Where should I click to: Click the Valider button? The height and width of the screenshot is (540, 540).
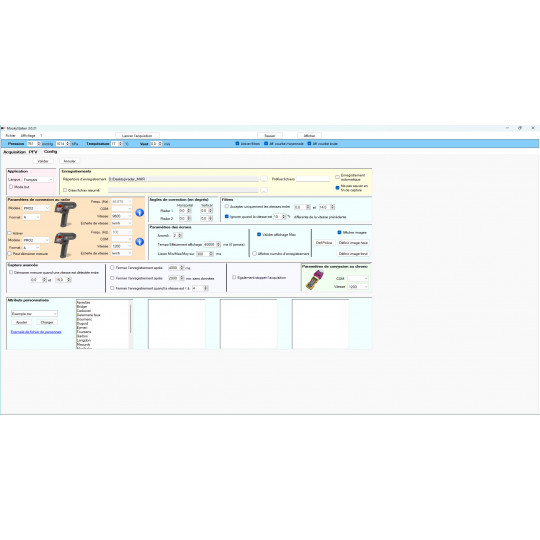click(x=43, y=161)
